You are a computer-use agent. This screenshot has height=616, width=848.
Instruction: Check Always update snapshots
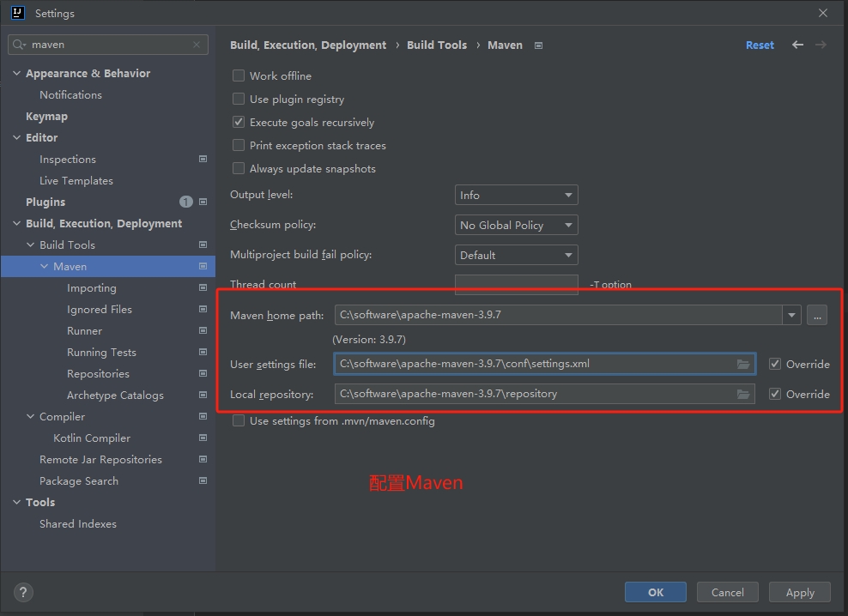click(239, 169)
